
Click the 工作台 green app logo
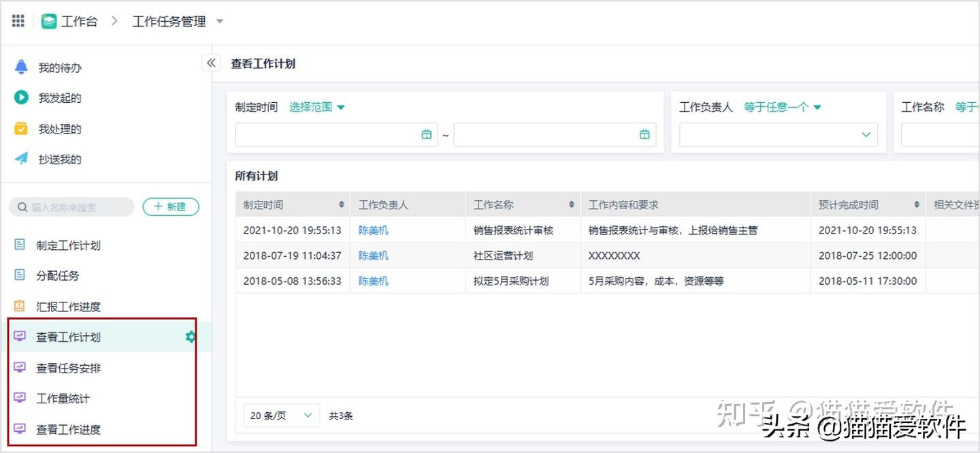[x=48, y=20]
